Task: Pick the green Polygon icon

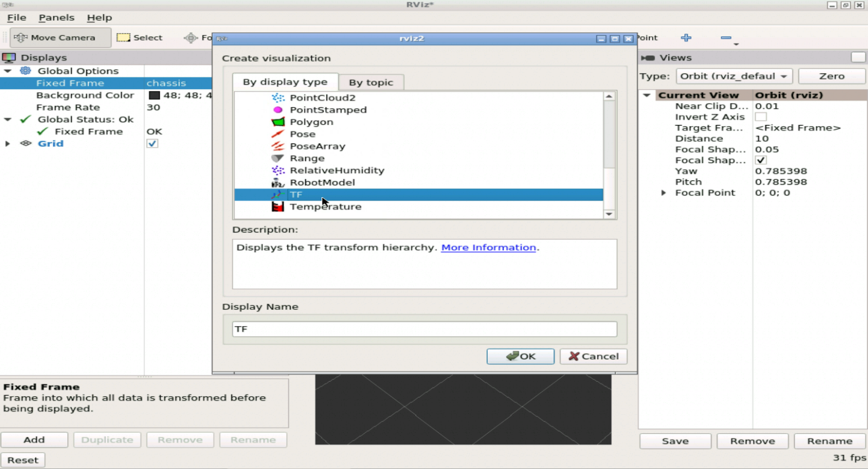Action: click(278, 122)
